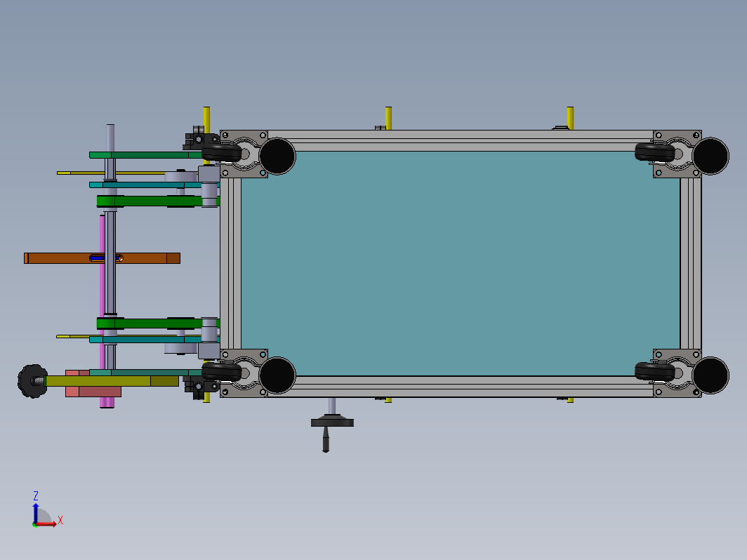The height and width of the screenshot is (560, 747).
Task: Select the middle yellow post on the top rail
Action: (388, 118)
